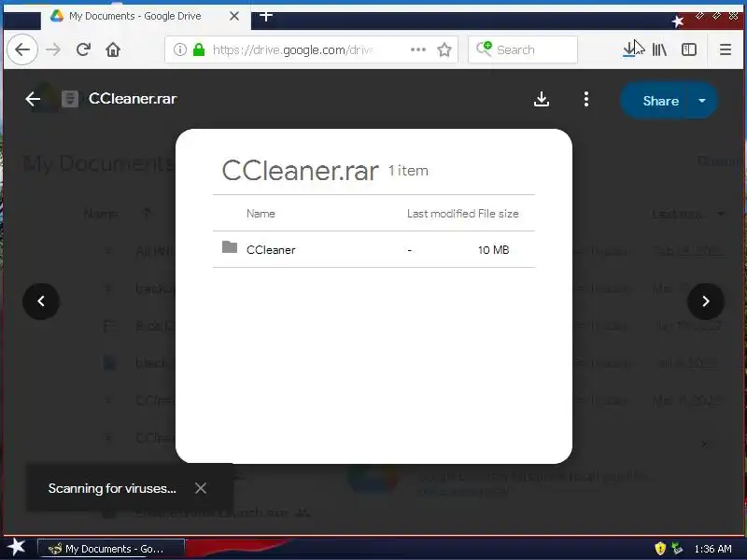747x560 pixels.
Task: Click the file type icon beside CCleaner.rar title
Action: [x=69, y=99]
